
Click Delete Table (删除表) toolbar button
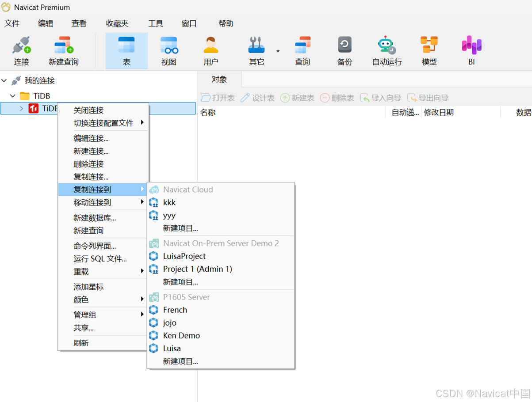point(337,98)
